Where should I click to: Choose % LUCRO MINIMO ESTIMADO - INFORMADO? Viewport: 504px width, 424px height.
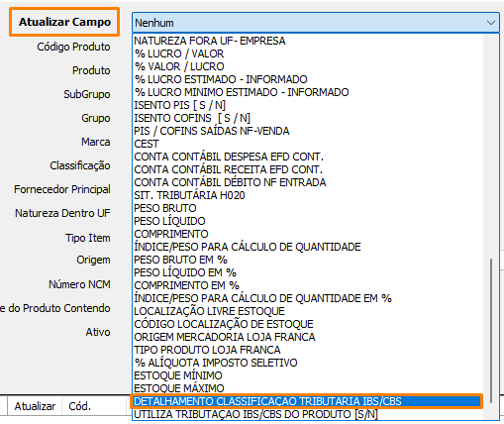point(308,92)
